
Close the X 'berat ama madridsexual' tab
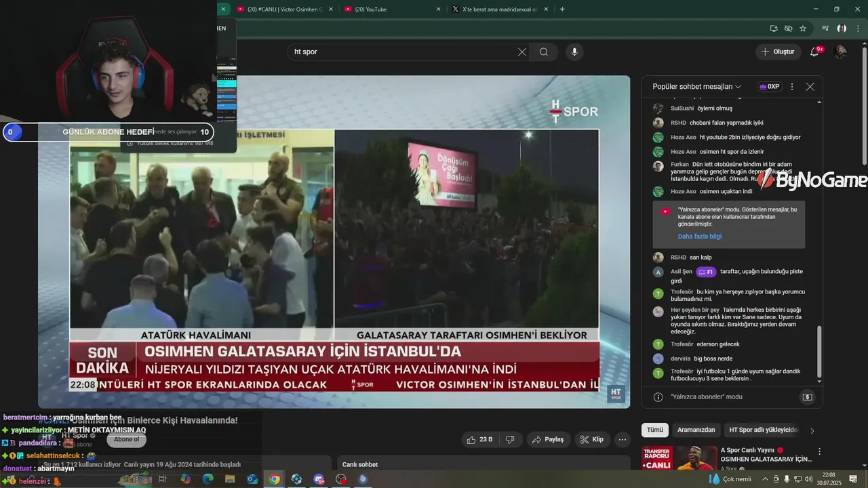click(x=545, y=9)
